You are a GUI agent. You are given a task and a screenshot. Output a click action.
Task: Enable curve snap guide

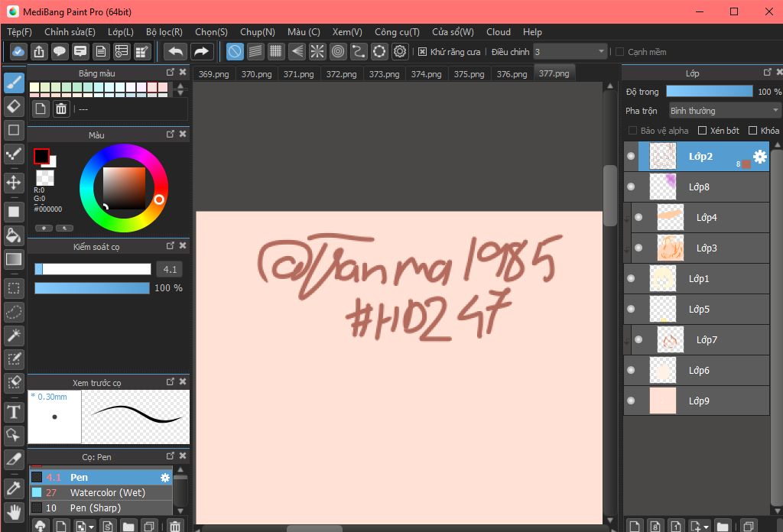pos(359,51)
